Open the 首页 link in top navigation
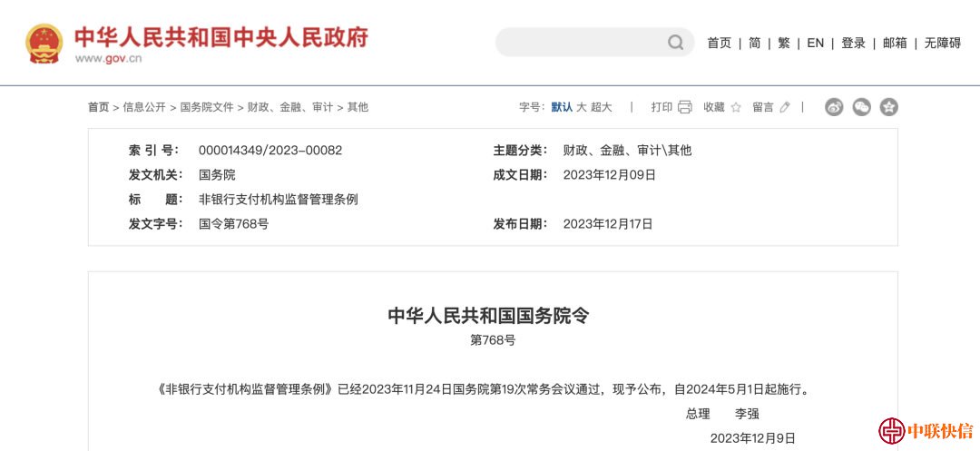Image resolution: width=980 pixels, height=451 pixels. pos(720,43)
